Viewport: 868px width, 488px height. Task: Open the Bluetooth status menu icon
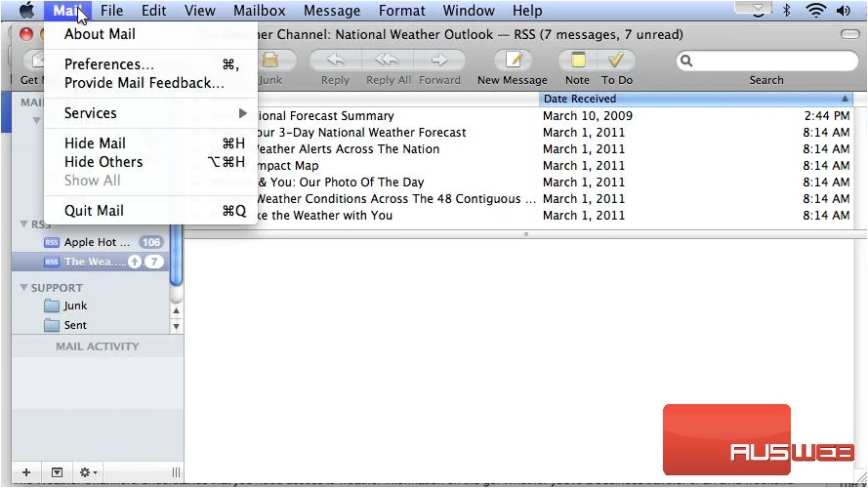click(x=786, y=10)
